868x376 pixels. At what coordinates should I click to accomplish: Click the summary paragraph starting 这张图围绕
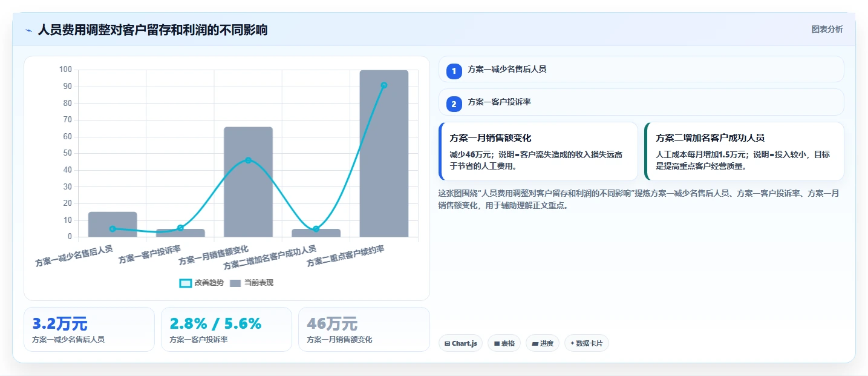pos(638,199)
